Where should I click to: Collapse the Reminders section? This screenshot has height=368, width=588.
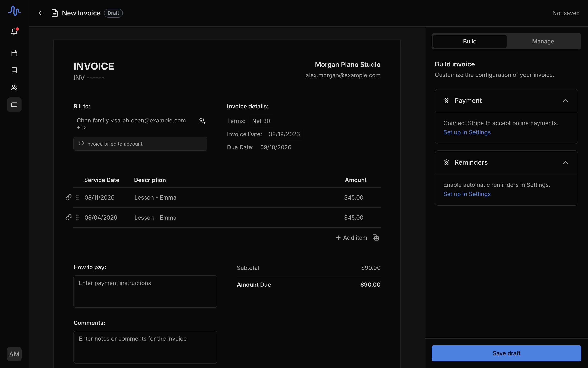565,162
